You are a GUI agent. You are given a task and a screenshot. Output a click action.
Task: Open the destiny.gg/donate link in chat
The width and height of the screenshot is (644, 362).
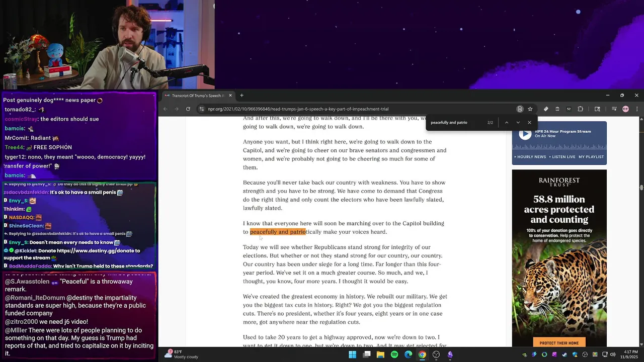[x=95, y=250]
